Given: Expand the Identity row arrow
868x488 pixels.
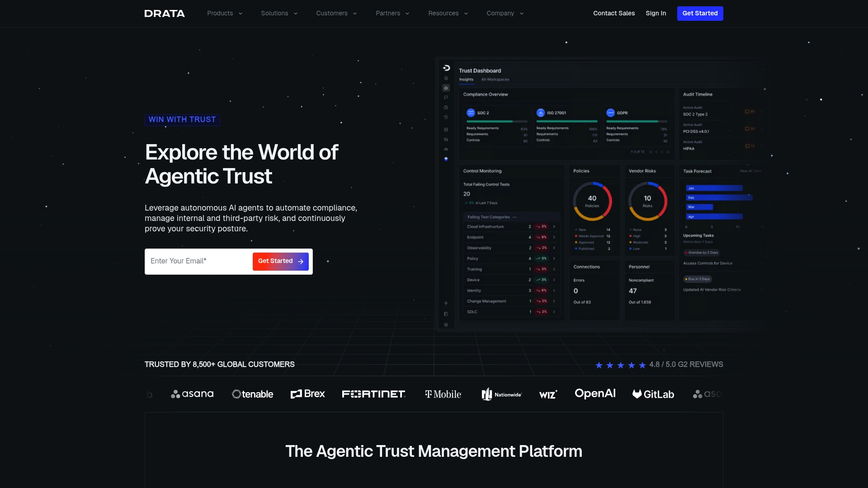Looking at the screenshot, I should tap(554, 291).
